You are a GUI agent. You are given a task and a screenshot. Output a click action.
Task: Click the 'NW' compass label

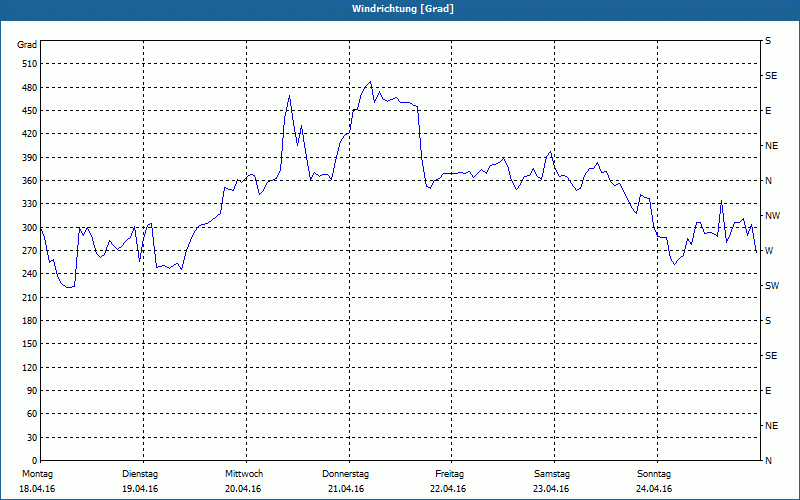(773, 216)
